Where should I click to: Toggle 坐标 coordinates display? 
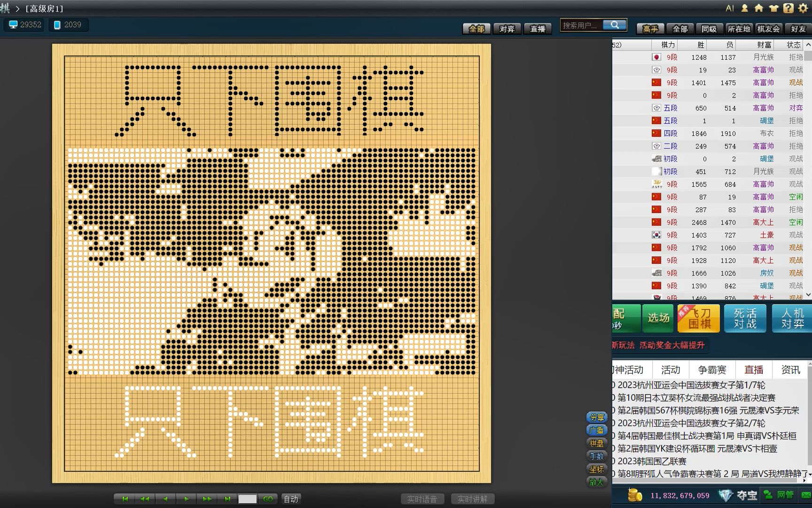(596, 469)
